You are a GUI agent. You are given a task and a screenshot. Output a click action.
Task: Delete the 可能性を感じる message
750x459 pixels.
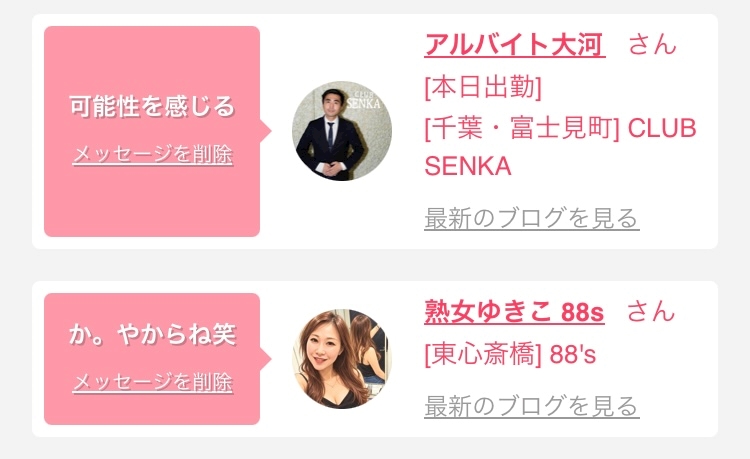(x=153, y=154)
